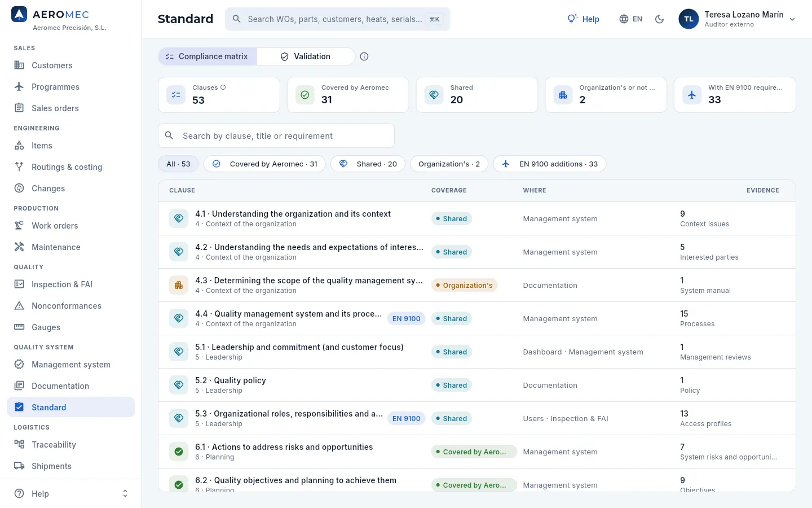Open Management system
The height and width of the screenshot is (508, 812).
[70, 365]
